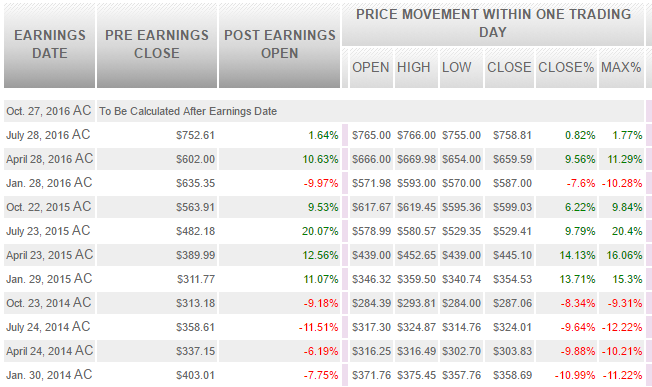Click the CLOSE% sub-column header
Screen dimensions: 652x387
(x=566, y=67)
